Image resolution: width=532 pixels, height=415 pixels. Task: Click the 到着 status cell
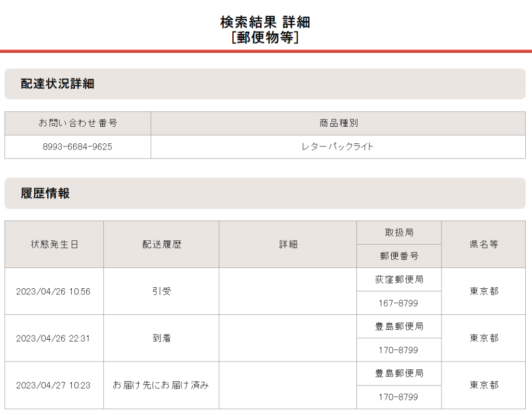point(162,338)
